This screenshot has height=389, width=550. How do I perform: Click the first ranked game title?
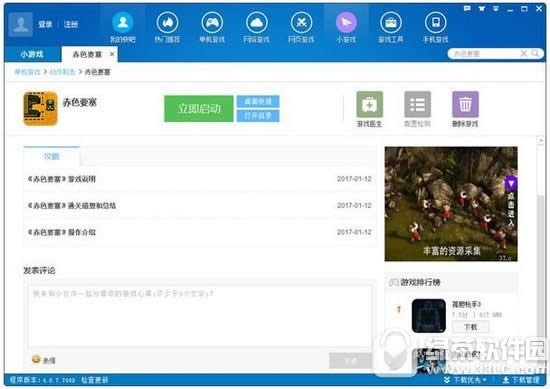coord(466,304)
